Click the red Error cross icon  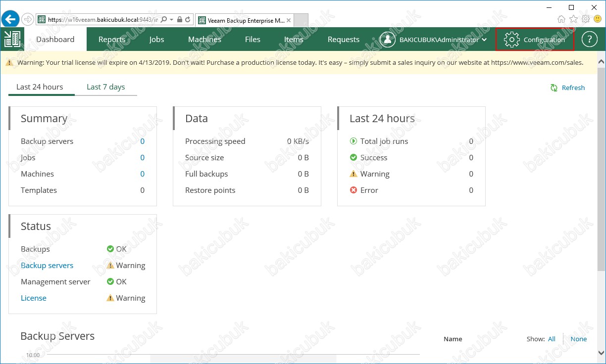353,190
